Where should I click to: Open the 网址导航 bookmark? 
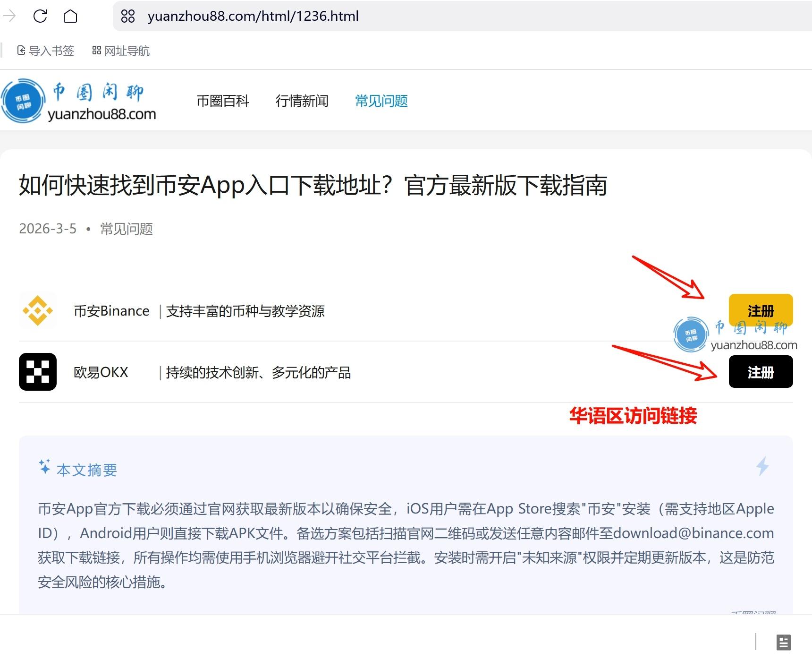[121, 51]
